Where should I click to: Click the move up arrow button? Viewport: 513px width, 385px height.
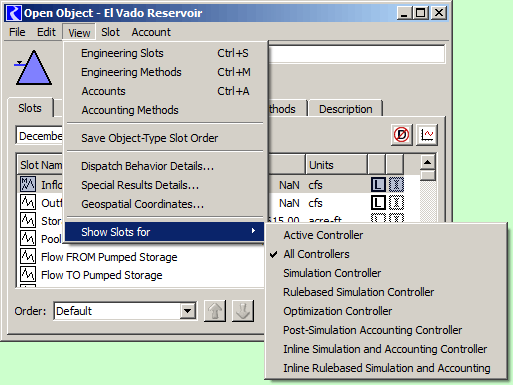[215, 311]
